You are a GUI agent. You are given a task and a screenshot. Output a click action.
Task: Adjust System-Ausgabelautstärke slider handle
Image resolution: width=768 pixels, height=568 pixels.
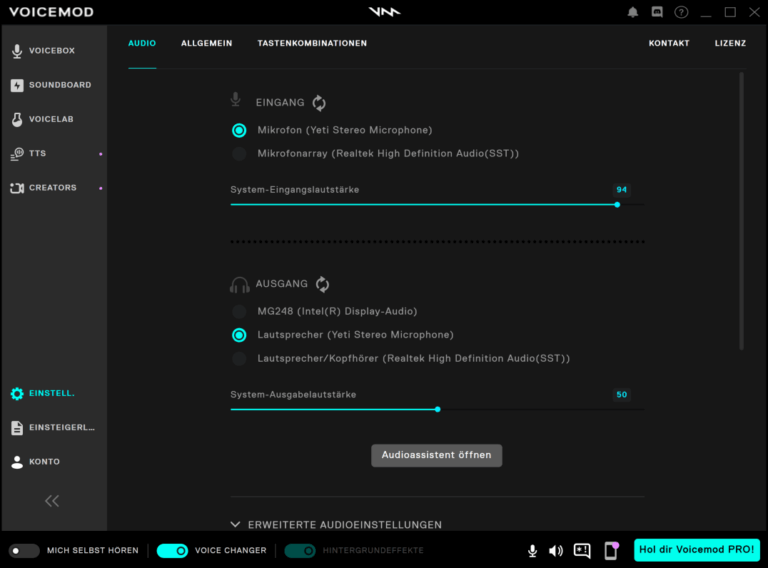(437, 409)
